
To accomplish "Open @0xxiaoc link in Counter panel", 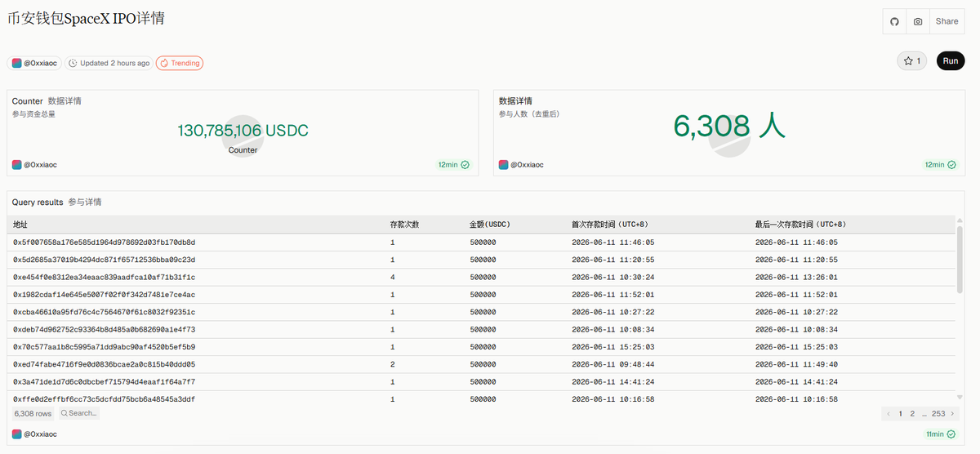I will pos(41,165).
